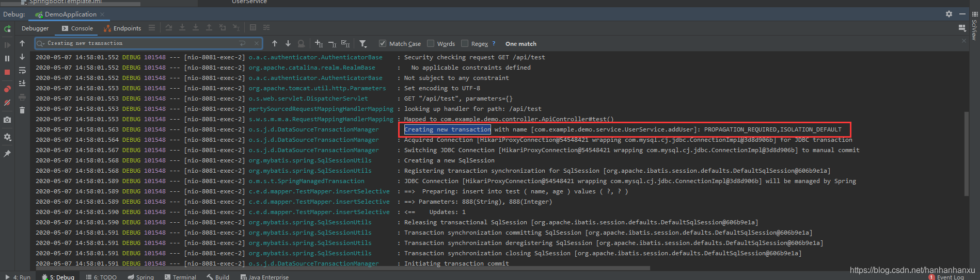Open View Breakpoints with red circles icon

[7, 89]
